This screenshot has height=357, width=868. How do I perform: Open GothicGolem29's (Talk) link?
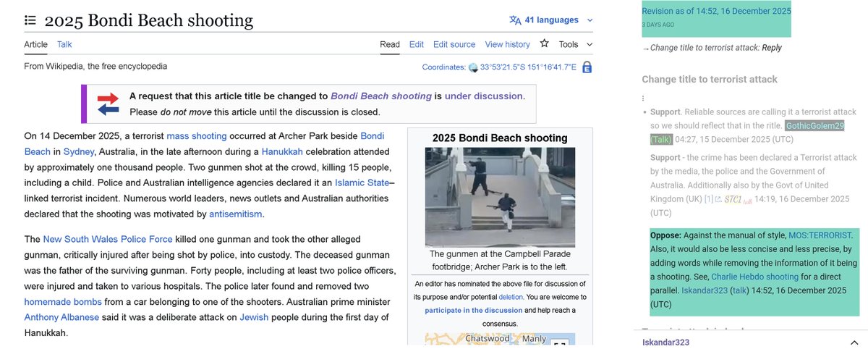[661, 139]
